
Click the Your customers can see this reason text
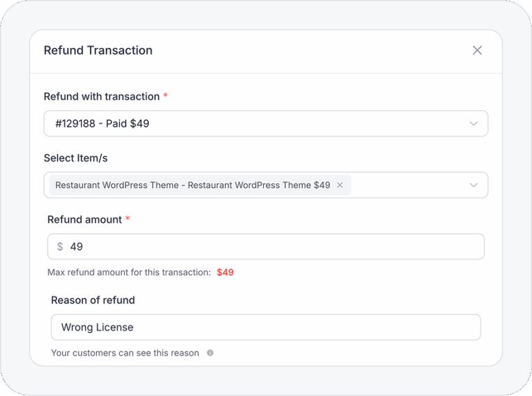coord(125,353)
